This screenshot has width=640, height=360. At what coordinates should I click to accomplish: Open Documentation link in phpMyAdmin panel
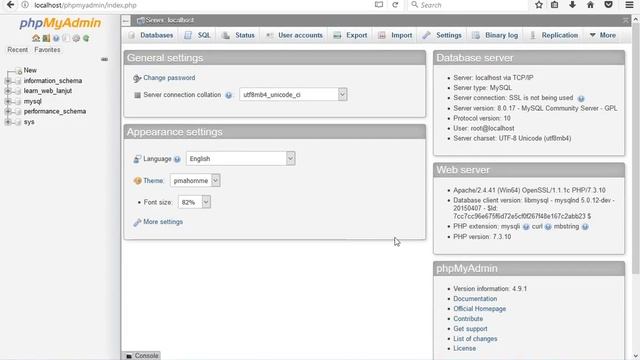click(475, 299)
